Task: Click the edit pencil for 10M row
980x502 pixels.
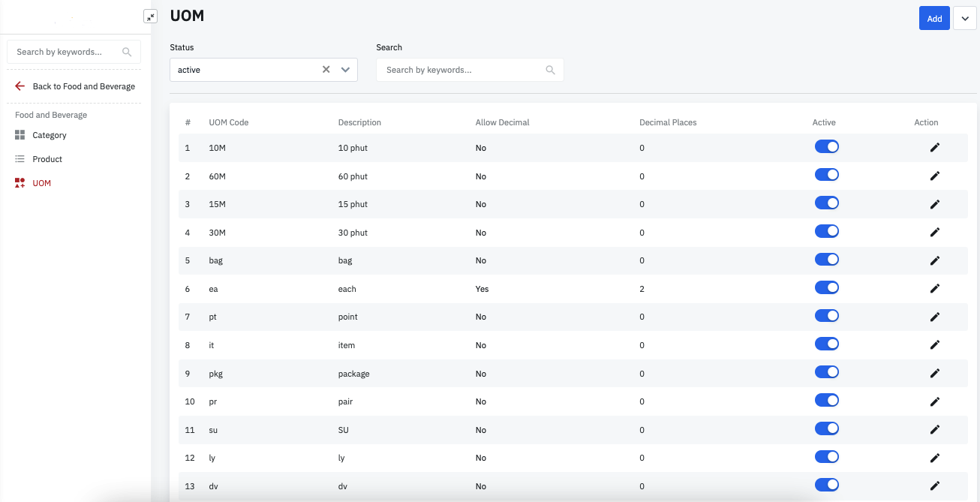Action: 934,148
